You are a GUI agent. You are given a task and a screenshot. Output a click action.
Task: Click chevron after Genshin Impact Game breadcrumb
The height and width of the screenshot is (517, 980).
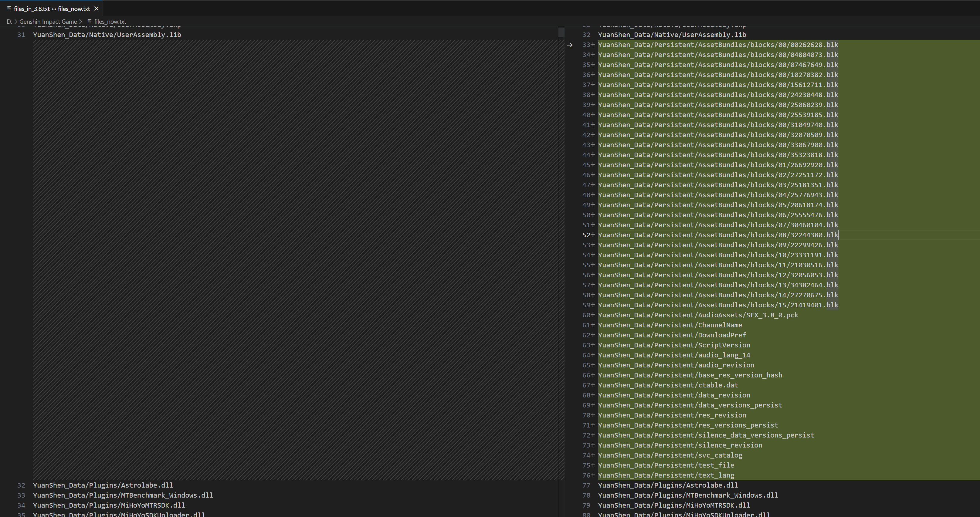coord(81,22)
